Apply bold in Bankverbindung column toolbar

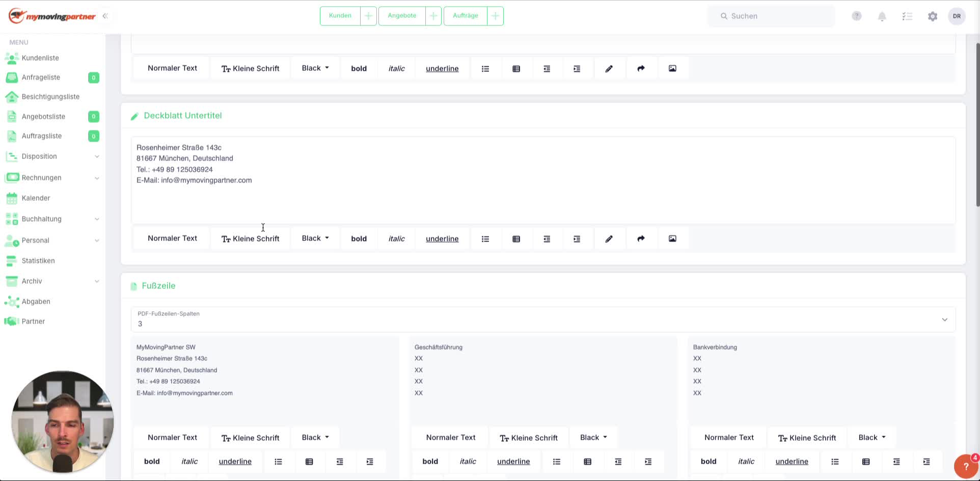[709, 462]
